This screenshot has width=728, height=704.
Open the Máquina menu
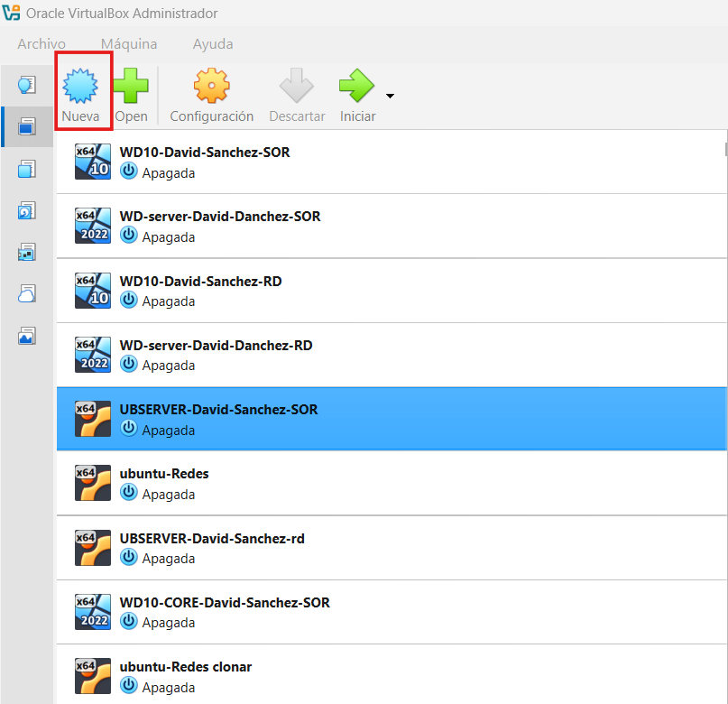click(x=129, y=43)
